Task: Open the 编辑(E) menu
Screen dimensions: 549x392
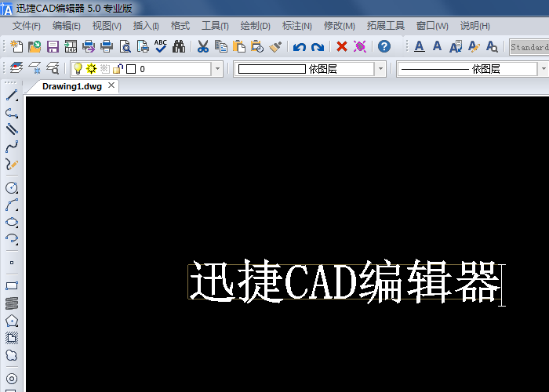Action: pyautogui.click(x=67, y=26)
